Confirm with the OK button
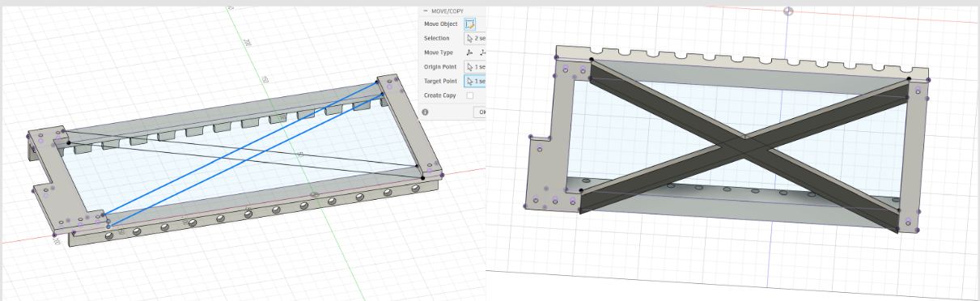This screenshot has height=301, width=980. (x=479, y=112)
